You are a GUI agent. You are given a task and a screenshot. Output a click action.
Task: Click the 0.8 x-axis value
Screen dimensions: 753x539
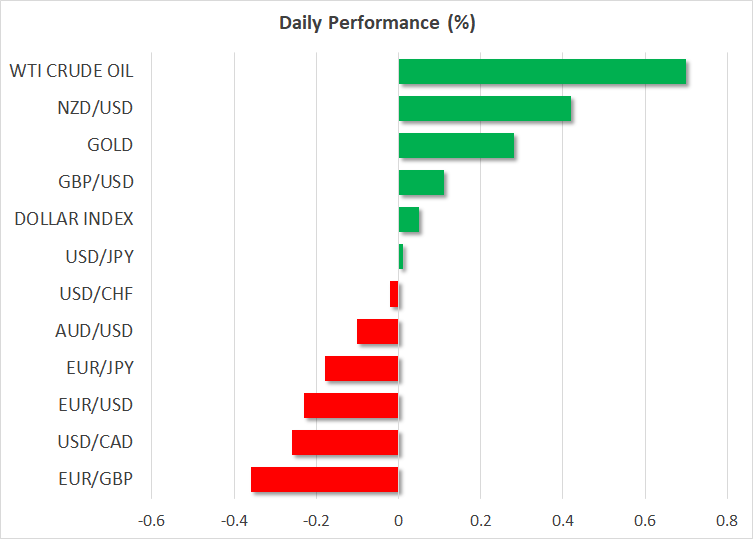tap(727, 521)
